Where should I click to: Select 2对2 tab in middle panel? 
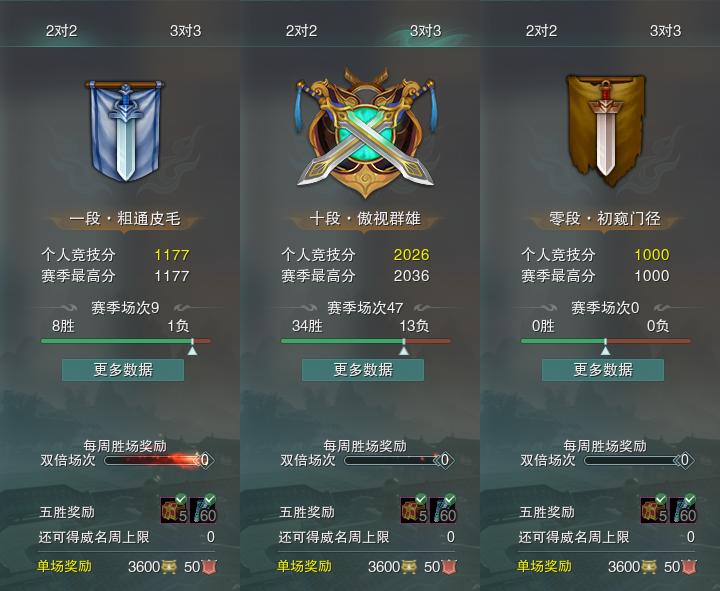pyautogui.click(x=301, y=31)
